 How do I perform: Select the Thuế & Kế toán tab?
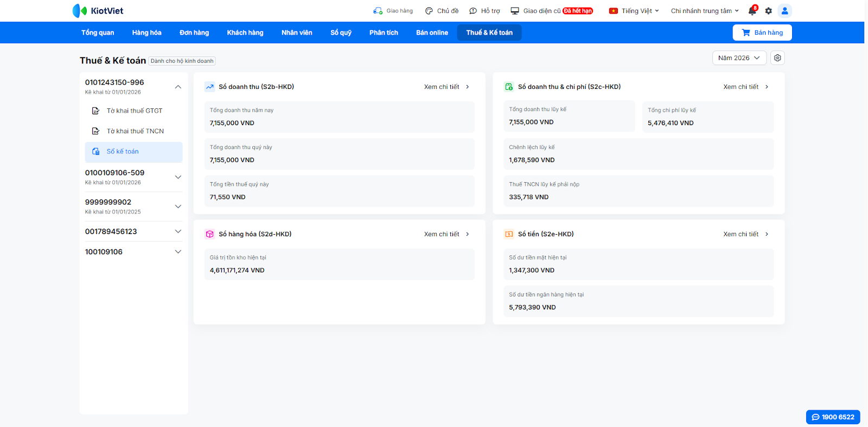(x=489, y=33)
